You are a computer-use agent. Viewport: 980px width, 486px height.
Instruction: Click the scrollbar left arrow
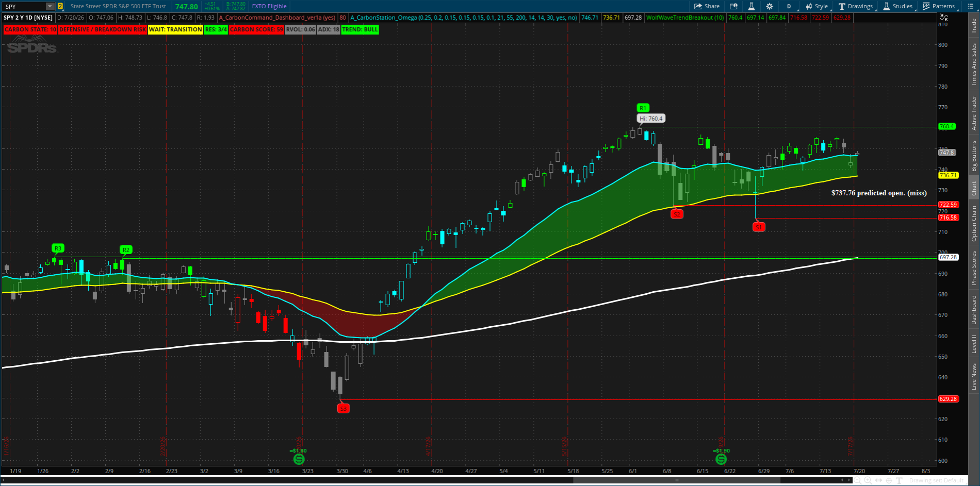point(842,480)
